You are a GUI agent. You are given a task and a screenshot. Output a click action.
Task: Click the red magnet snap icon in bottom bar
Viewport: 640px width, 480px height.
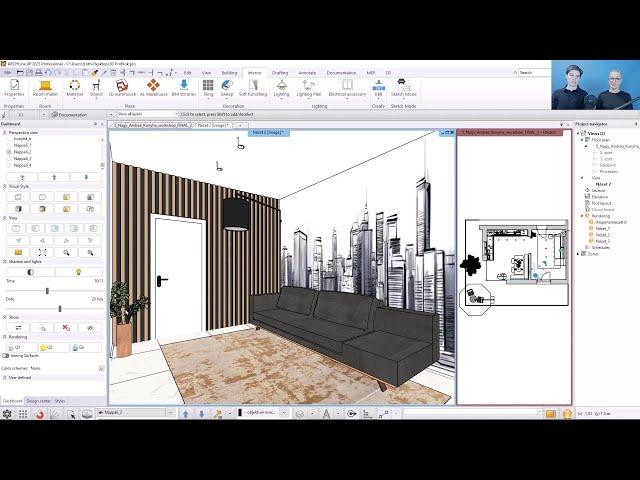[x=40, y=414]
